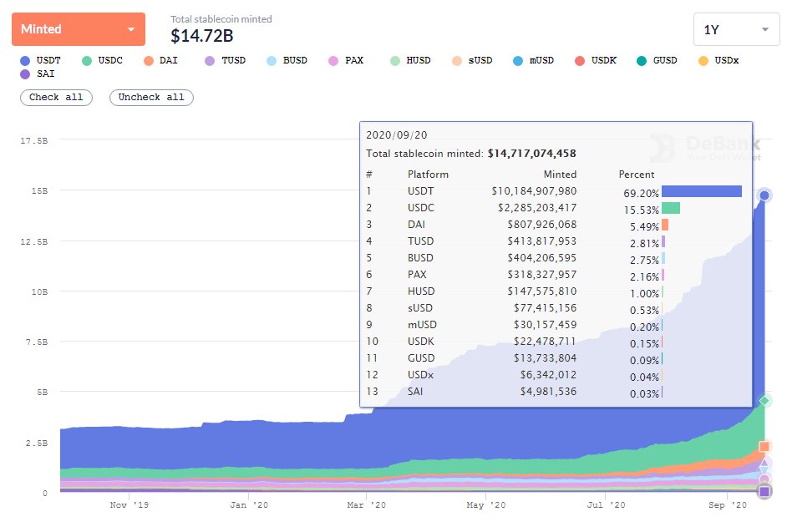Click the sUSD amount $77,415,156
787x532 pixels.
click(545, 308)
